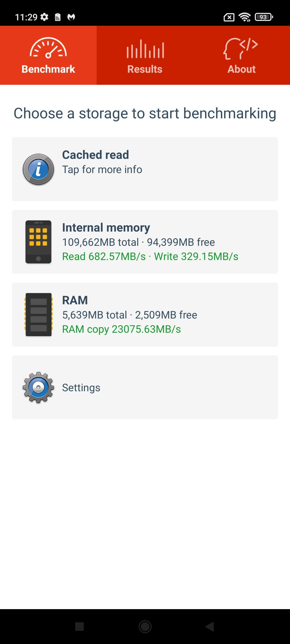Tap the RAM chip icon

tap(38, 315)
